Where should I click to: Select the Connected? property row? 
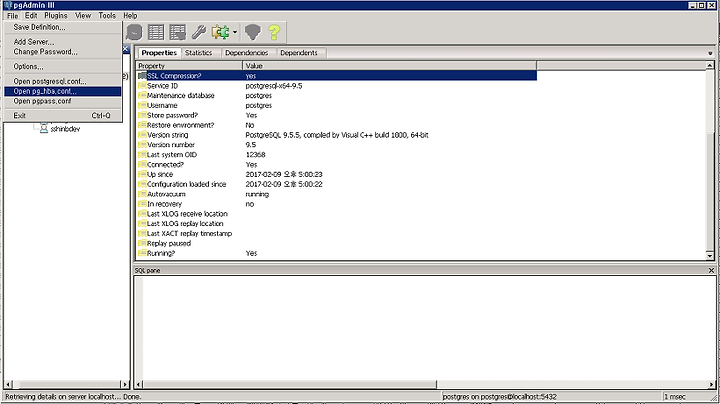pyautogui.click(x=337, y=164)
